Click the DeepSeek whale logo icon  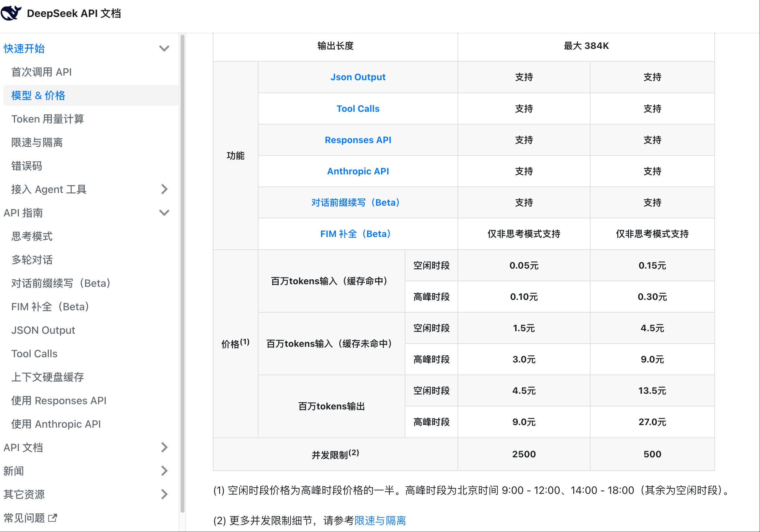11,13
